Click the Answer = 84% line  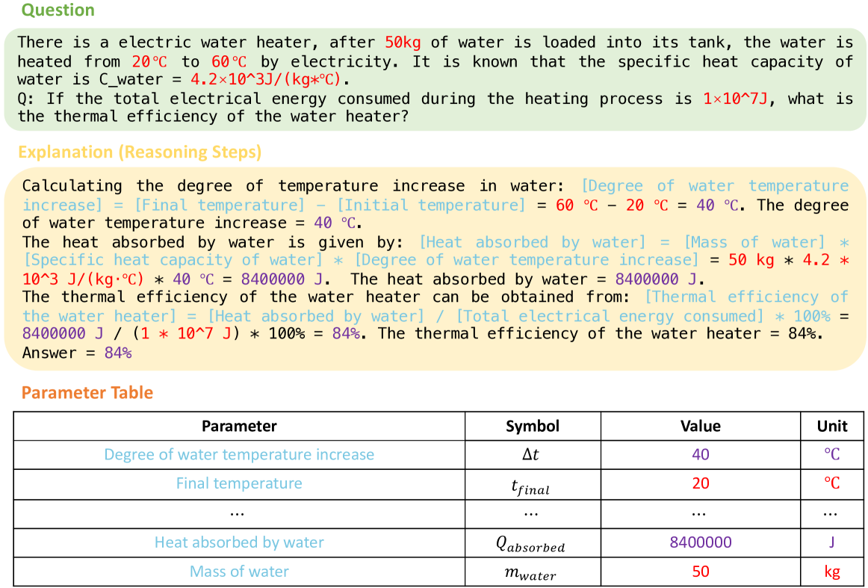(77, 353)
